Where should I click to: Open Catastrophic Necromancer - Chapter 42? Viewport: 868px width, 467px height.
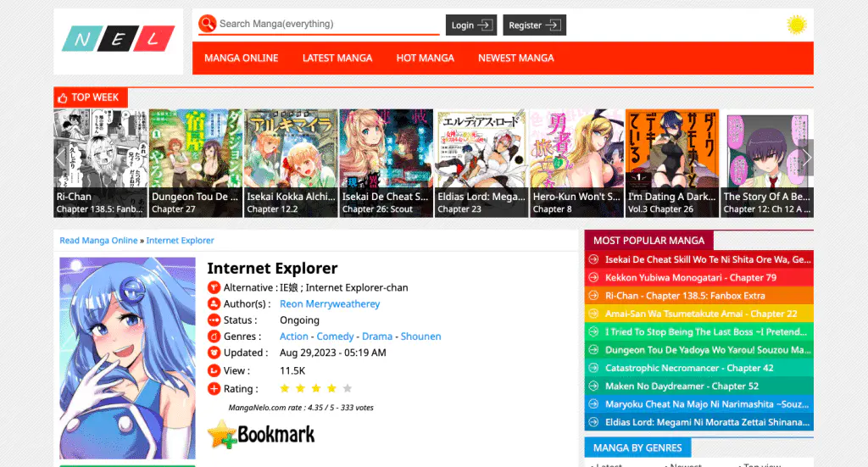click(x=689, y=368)
